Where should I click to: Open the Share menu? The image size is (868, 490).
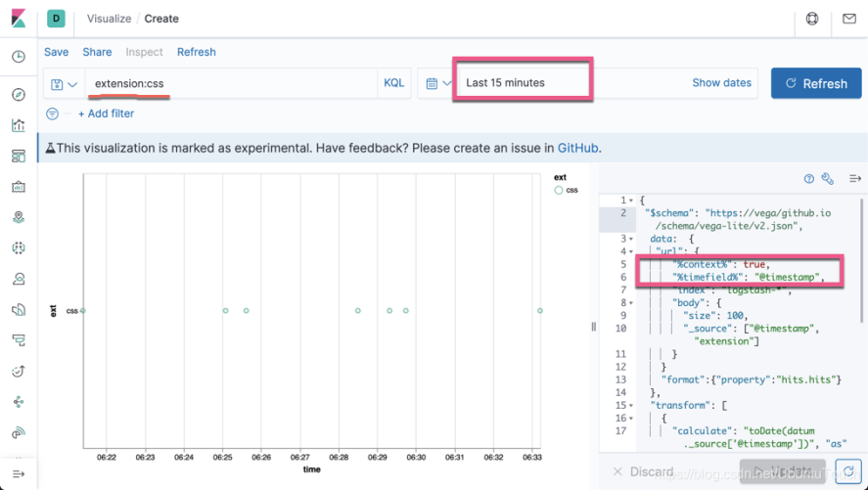tap(97, 52)
